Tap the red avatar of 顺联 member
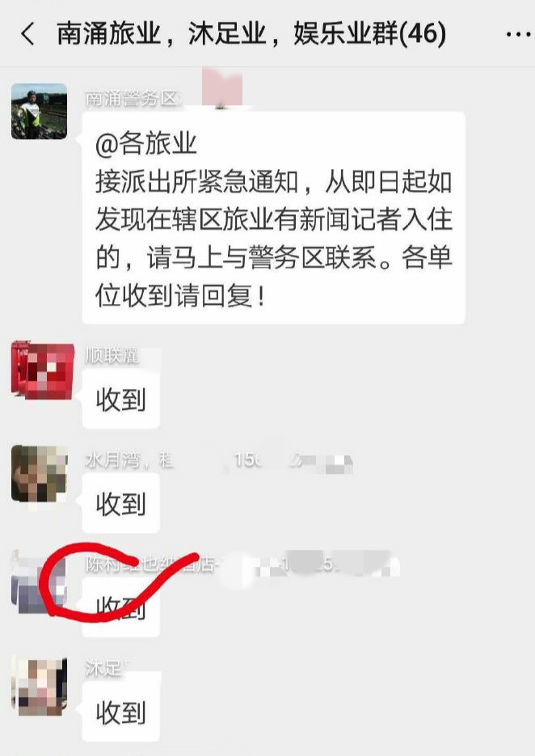Image resolution: width=535 pixels, height=756 pixels. (42, 370)
